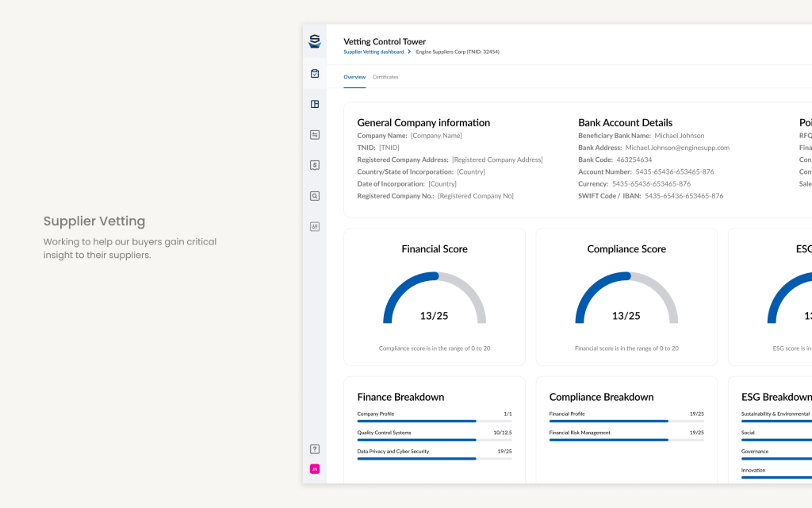Click the pink JN user avatar
This screenshot has height=508, width=812.
315,469
